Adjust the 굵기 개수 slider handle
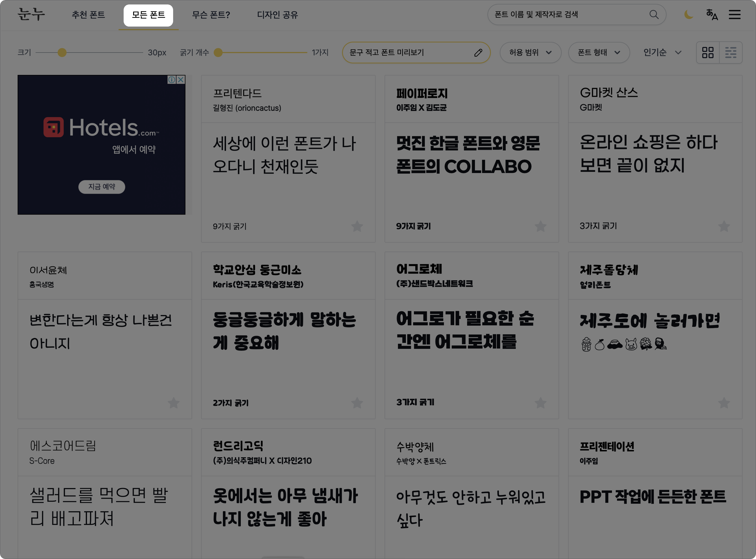 tap(218, 53)
